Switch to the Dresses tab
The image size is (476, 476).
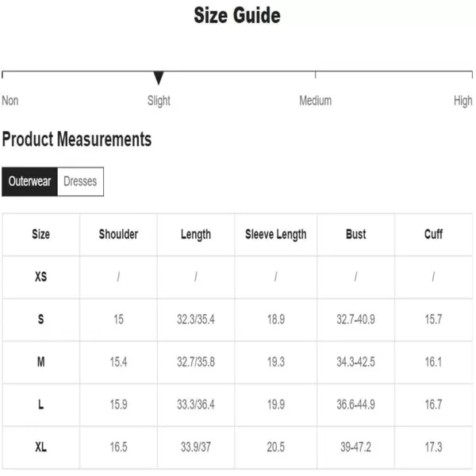(80, 182)
